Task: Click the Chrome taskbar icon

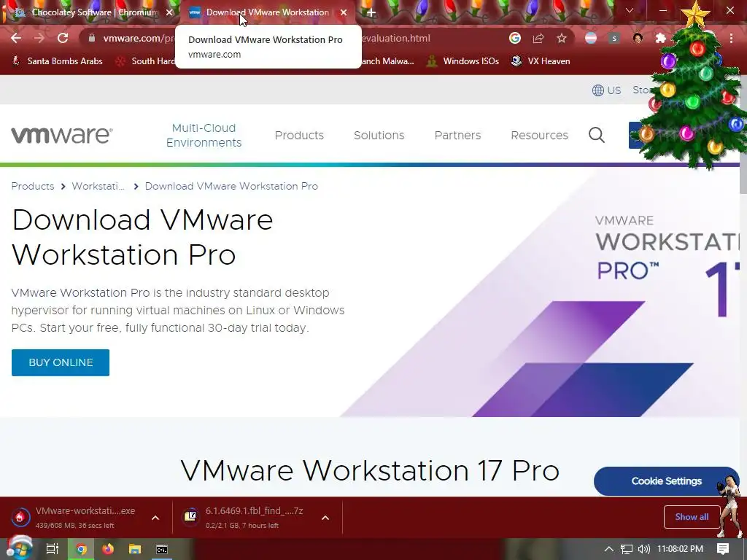Action: 82,549
